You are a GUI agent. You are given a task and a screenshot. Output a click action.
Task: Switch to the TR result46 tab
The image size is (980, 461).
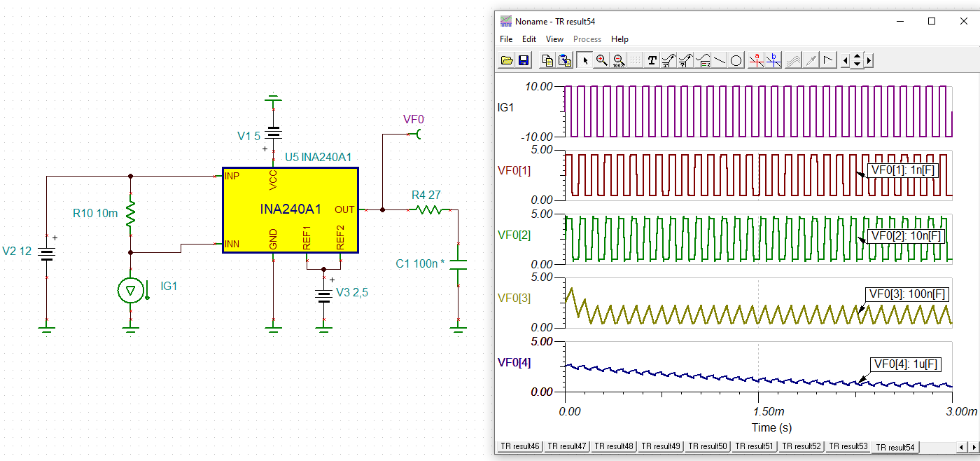pyautogui.click(x=519, y=446)
